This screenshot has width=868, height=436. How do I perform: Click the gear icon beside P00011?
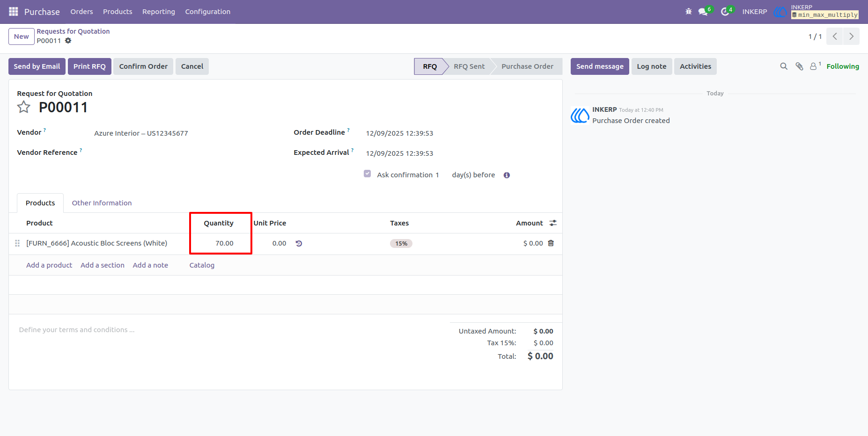(68, 41)
